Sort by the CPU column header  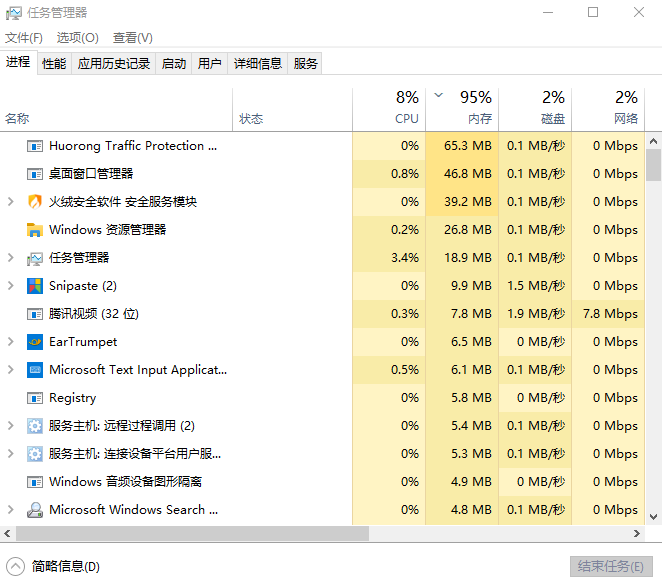[389, 110]
